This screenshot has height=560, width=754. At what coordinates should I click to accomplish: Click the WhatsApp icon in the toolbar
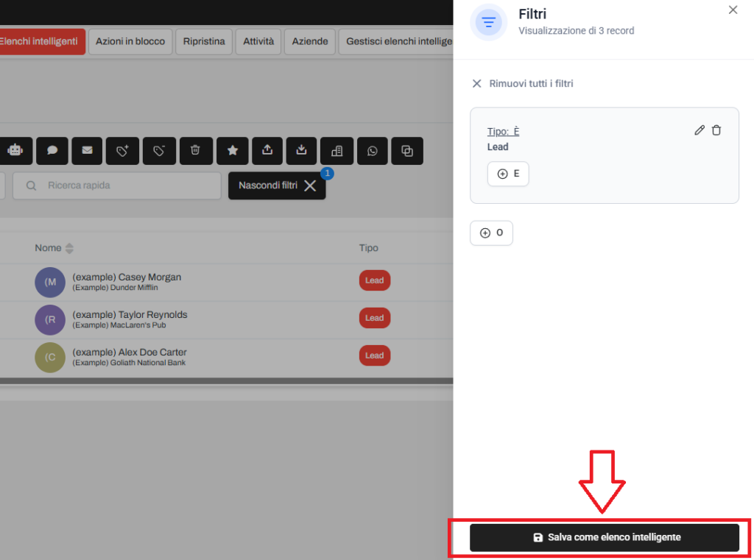[373, 150]
